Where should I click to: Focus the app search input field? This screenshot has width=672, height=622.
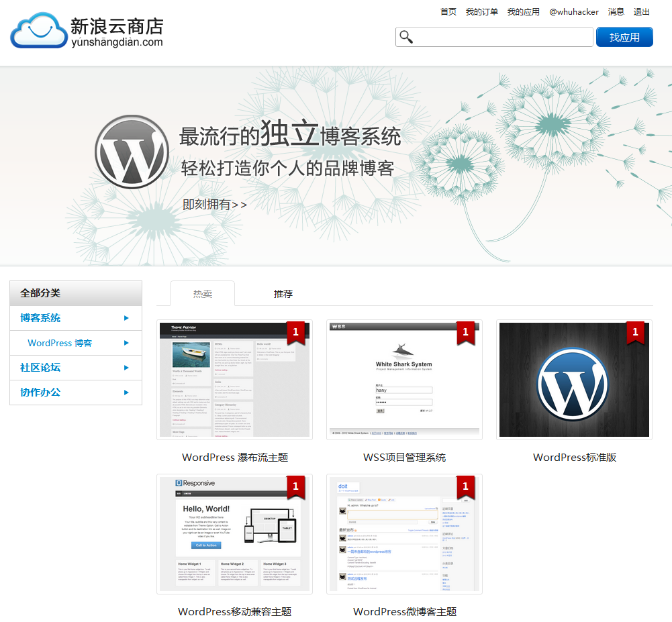click(494, 38)
